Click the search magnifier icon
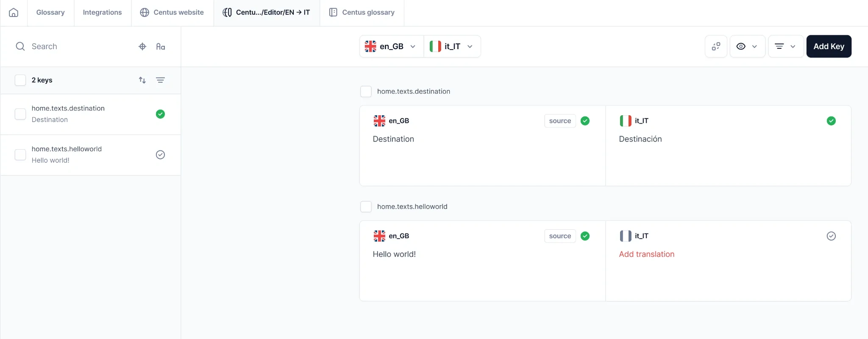 (20, 47)
